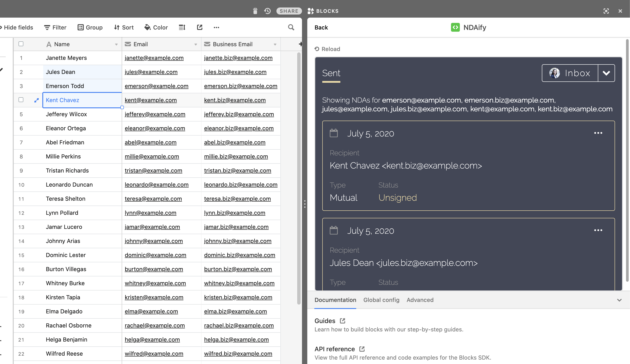Expand Kent Chavez record with arrows icon
The width and height of the screenshot is (630, 364).
[37, 100]
